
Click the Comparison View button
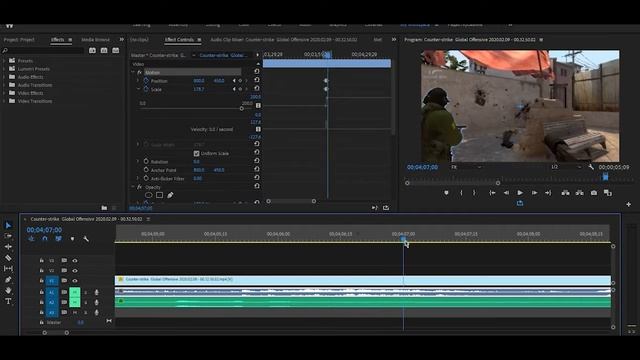608,193
